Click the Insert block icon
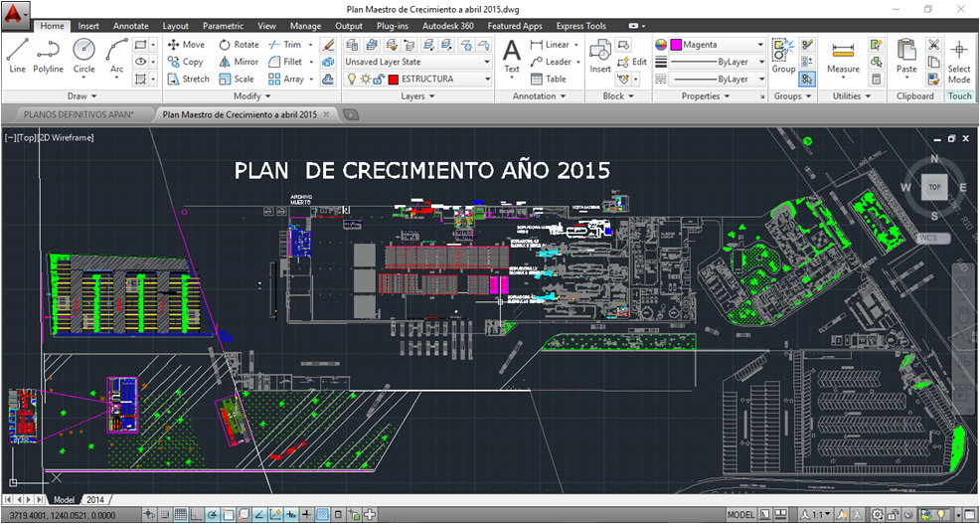980x524 pixels. [x=600, y=55]
